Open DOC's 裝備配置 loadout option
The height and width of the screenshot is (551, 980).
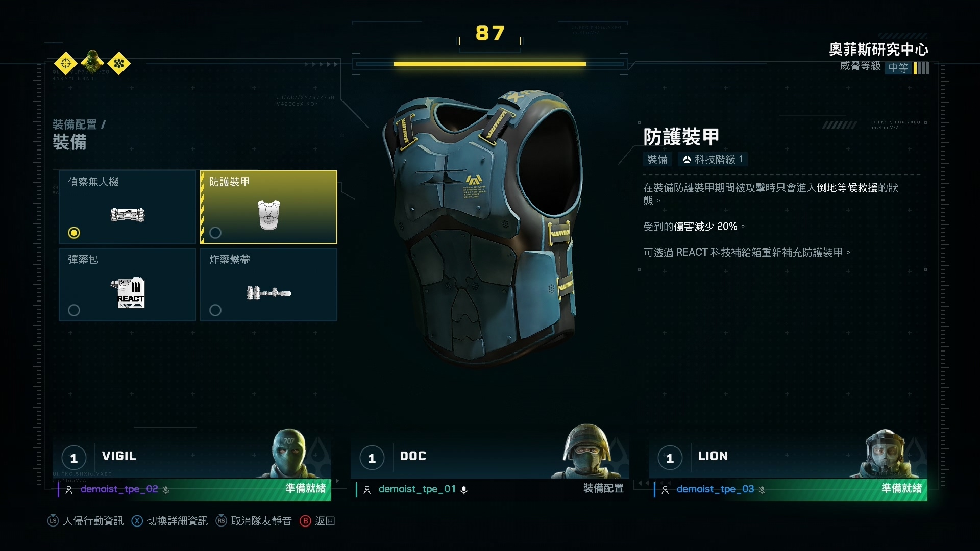[603, 488]
